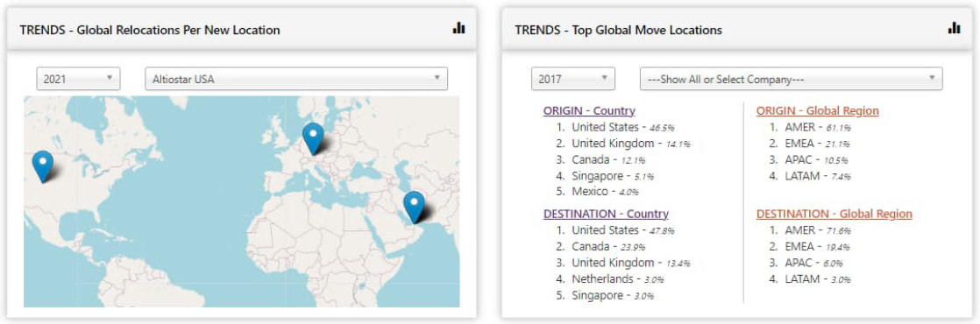980x324 pixels.
Task: Select destination Canada 23.9% entry
Action: 608,247
